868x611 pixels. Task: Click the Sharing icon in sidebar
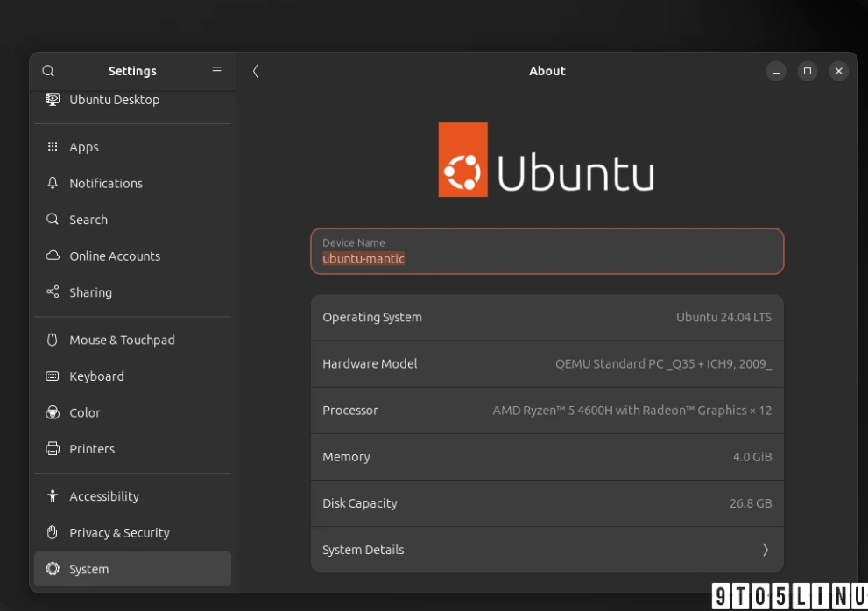53,291
